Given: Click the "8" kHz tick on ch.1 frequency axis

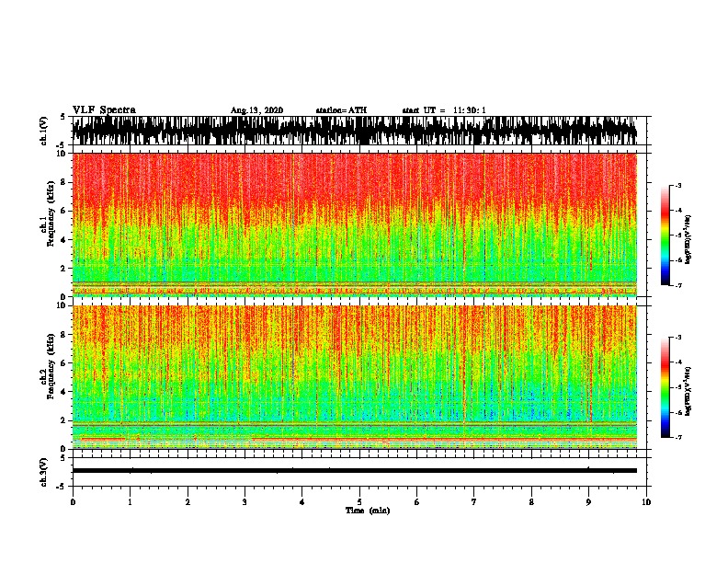Looking at the screenshot, I should 64,182.
